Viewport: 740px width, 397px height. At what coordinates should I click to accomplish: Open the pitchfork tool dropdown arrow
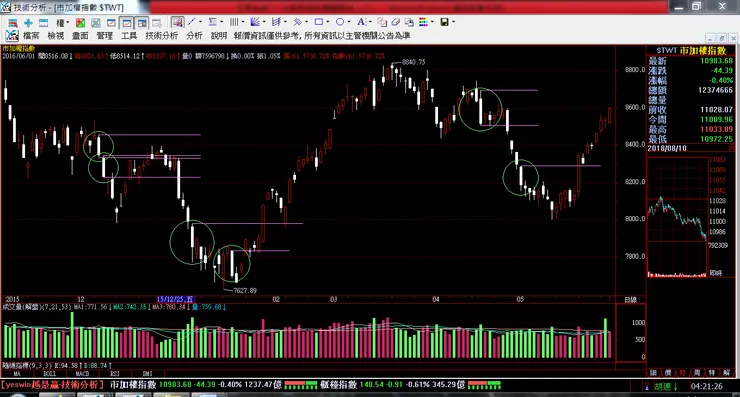285,22
